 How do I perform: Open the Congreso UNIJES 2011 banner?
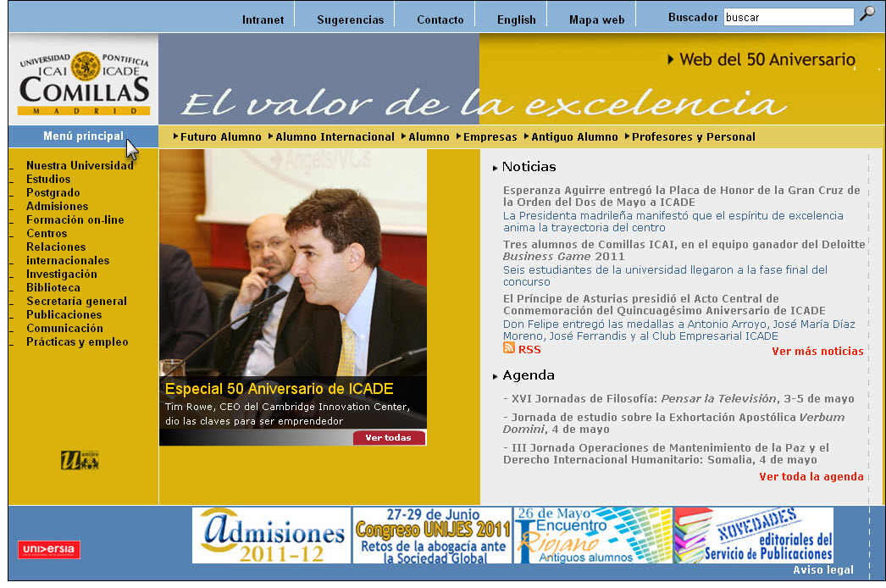432,535
